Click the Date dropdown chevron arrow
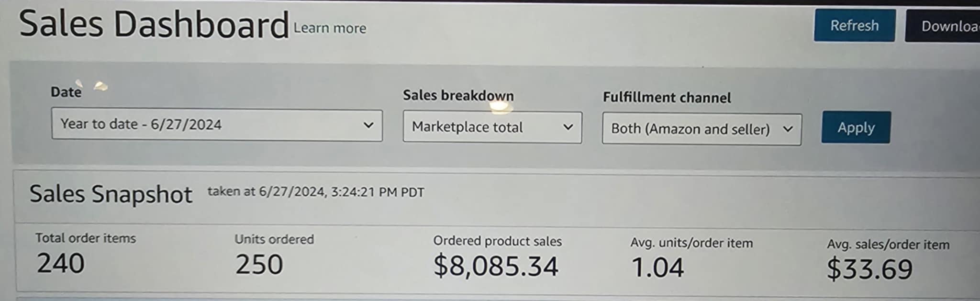 pyautogui.click(x=368, y=126)
